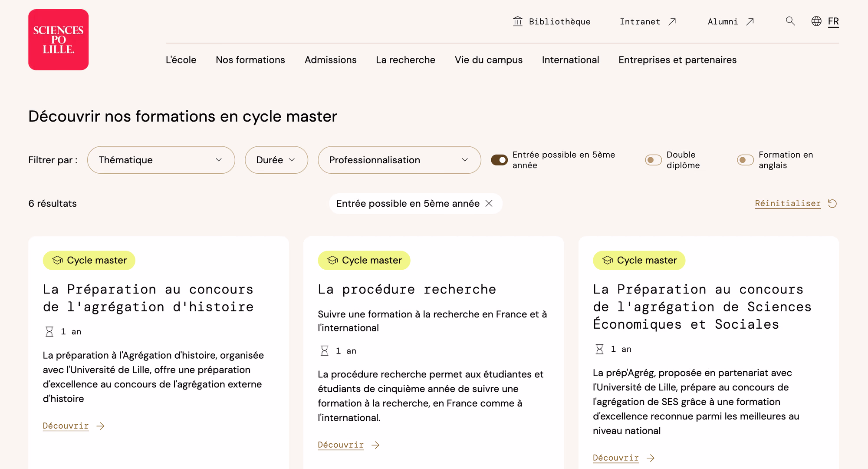The image size is (868, 469).
Task: Open the Durée dropdown
Action: [x=276, y=160]
